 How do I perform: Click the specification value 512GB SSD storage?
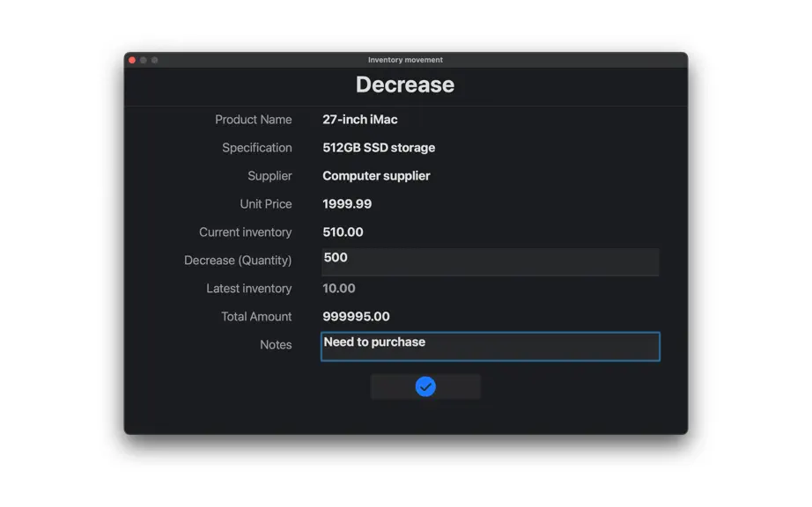pyautogui.click(x=379, y=148)
